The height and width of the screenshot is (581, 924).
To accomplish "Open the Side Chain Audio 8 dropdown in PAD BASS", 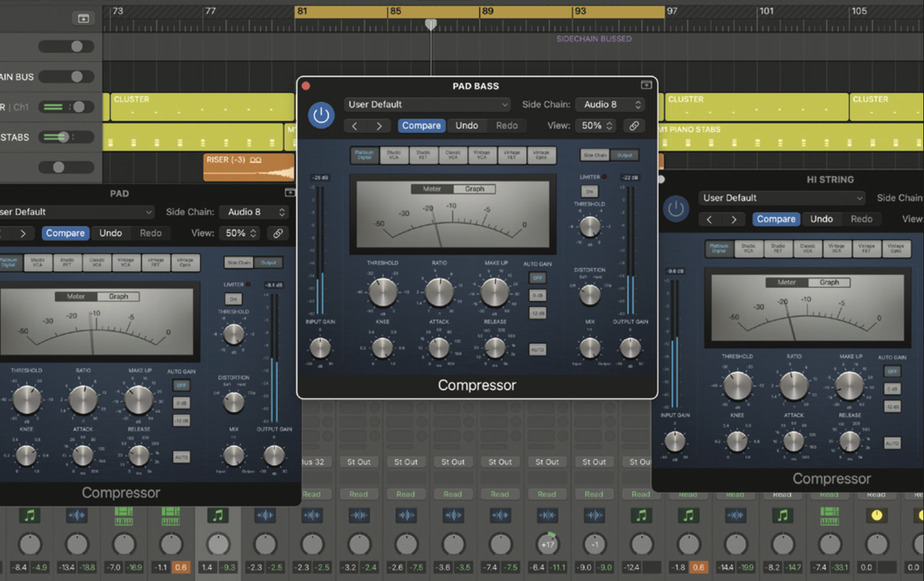I will point(610,104).
